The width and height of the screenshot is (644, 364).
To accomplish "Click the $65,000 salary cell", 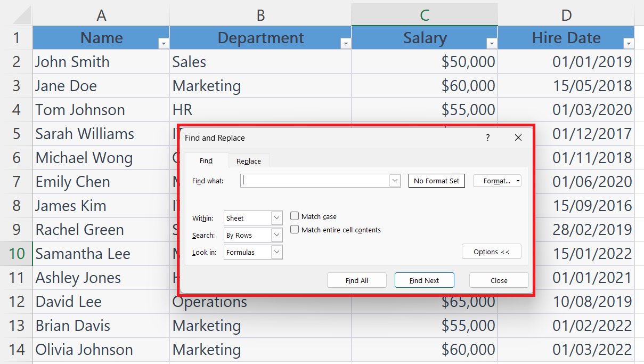I will pyautogui.click(x=425, y=304).
